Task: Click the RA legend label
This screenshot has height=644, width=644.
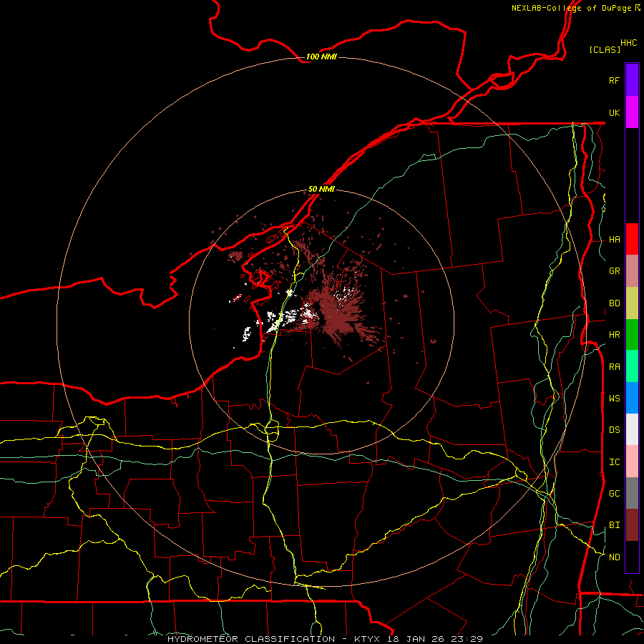Action: (x=615, y=367)
